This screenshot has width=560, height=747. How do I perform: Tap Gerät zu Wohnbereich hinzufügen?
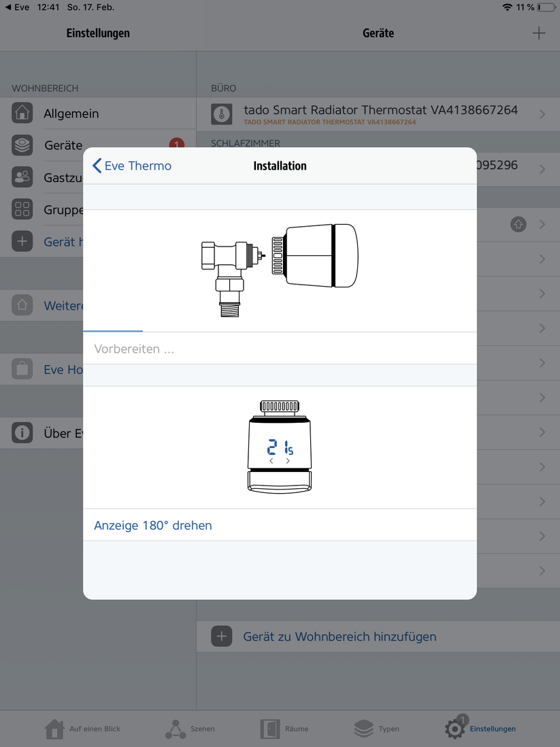pyautogui.click(x=340, y=637)
